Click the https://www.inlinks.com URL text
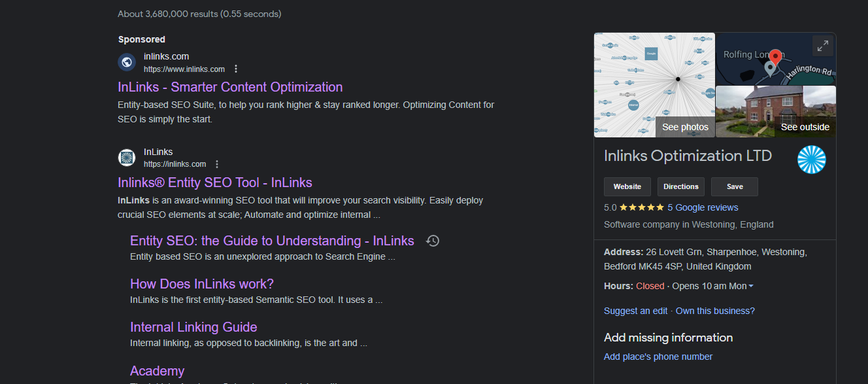Screen dimensions: 868x384 (184, 69)
